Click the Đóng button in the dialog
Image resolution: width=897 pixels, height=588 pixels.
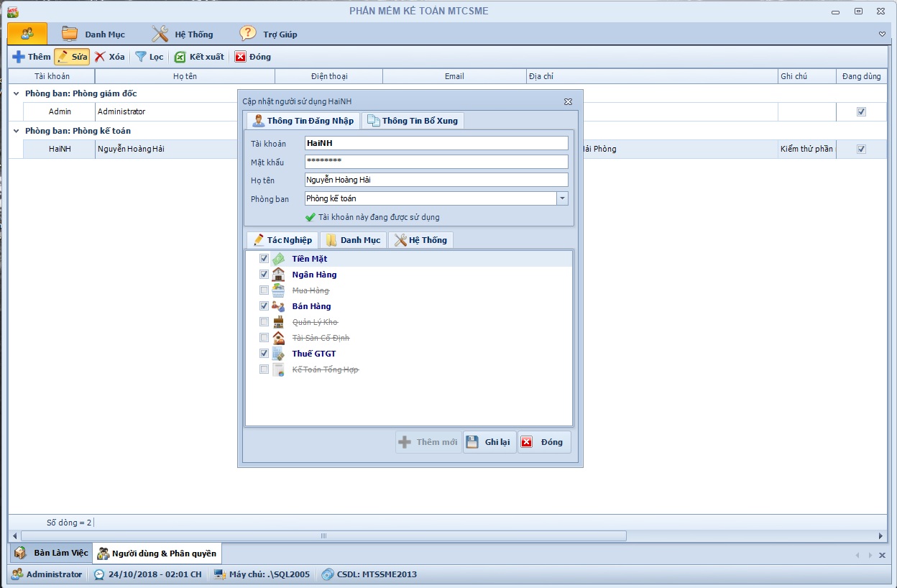click(x=544, y=442)
